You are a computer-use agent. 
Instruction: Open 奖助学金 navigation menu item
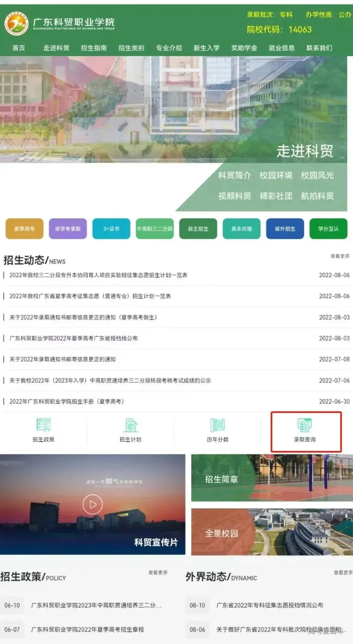(244, 48)
